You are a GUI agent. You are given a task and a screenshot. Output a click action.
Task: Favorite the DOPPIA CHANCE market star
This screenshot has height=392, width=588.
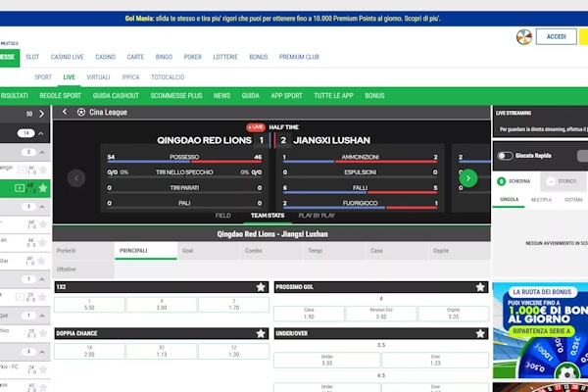pyautogui.click(x=261, y=333)
